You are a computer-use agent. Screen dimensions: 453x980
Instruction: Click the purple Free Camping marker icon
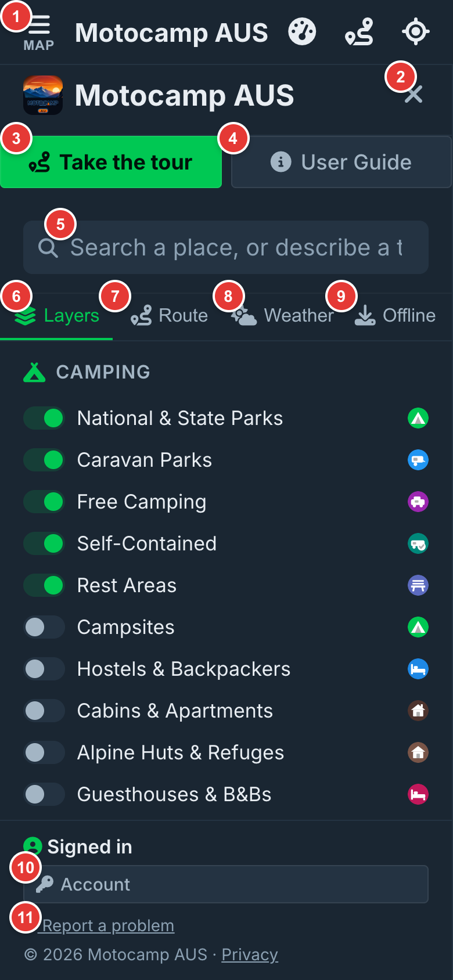(x=418, y=502)
